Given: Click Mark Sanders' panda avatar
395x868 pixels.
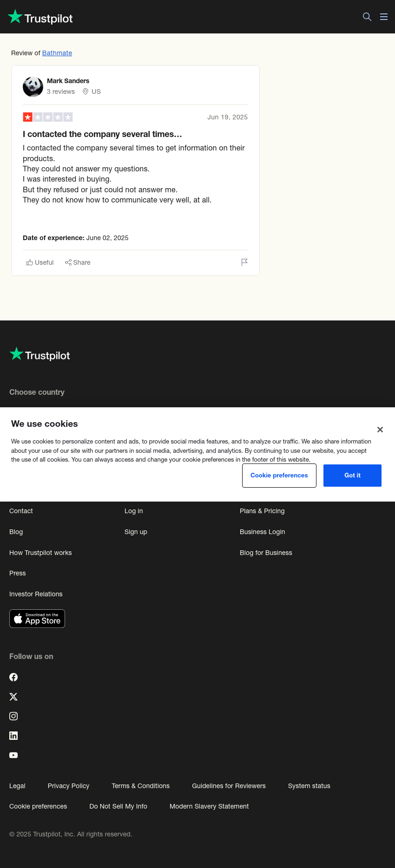Looking at the screenshot, I should [x=33, y=87].
